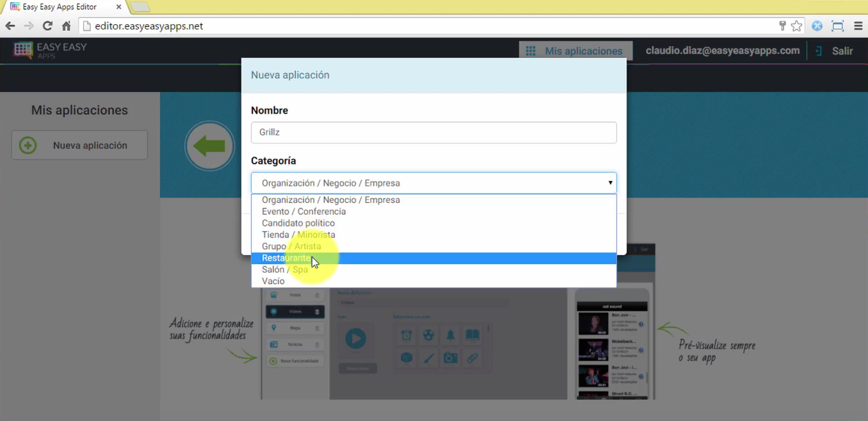Image resolution: width=868 pixels, height=421 pixels.
Task: Click the green back arrow icon
Action: (210, 146)
